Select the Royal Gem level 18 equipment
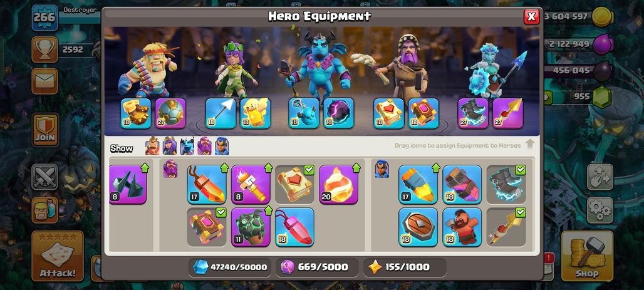644x290 pixels. [294, 227]
